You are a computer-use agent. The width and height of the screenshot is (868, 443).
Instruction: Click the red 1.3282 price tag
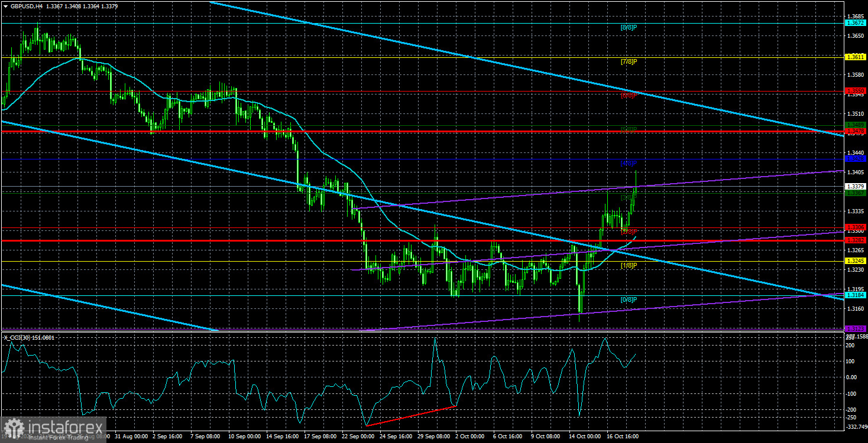(856, 240)
